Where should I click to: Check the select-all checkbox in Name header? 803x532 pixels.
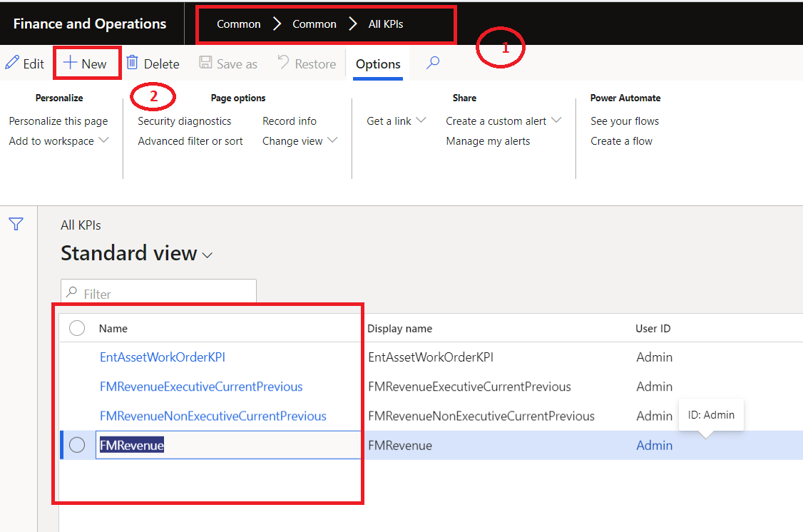(77, 328)
